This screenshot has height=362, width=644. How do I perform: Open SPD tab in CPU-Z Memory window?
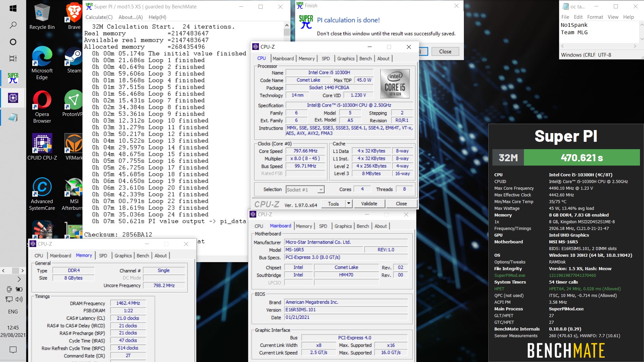(103, 256)
